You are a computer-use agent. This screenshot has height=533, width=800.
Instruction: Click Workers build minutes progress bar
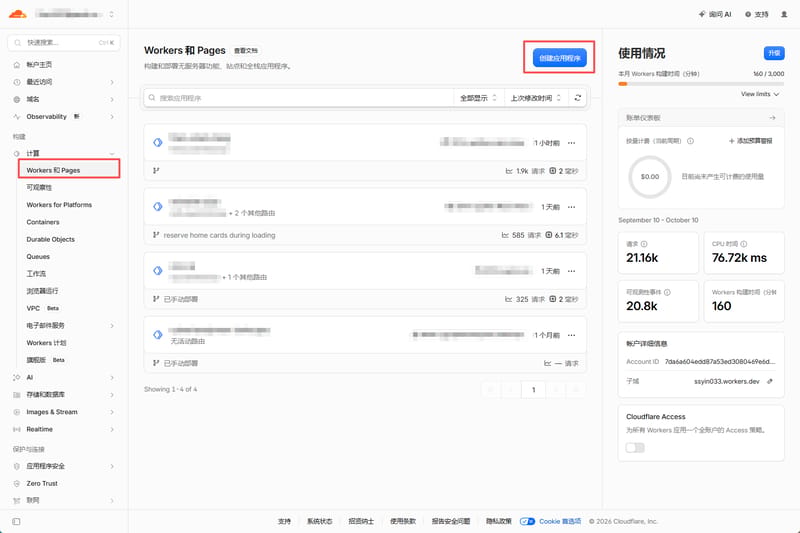(701, 84)
